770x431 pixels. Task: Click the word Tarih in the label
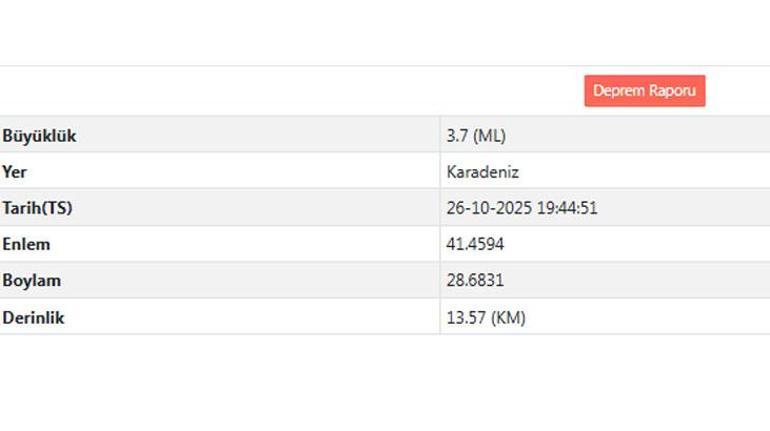(22, 208)
